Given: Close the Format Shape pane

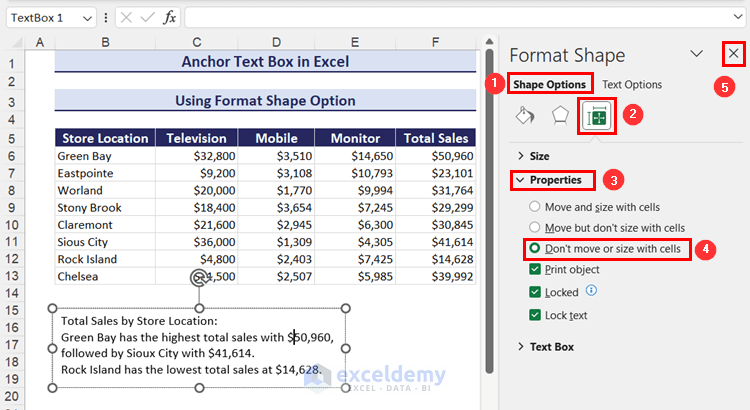Looking at the screenshot, I should pyautogui.click(x=733, y=54).
